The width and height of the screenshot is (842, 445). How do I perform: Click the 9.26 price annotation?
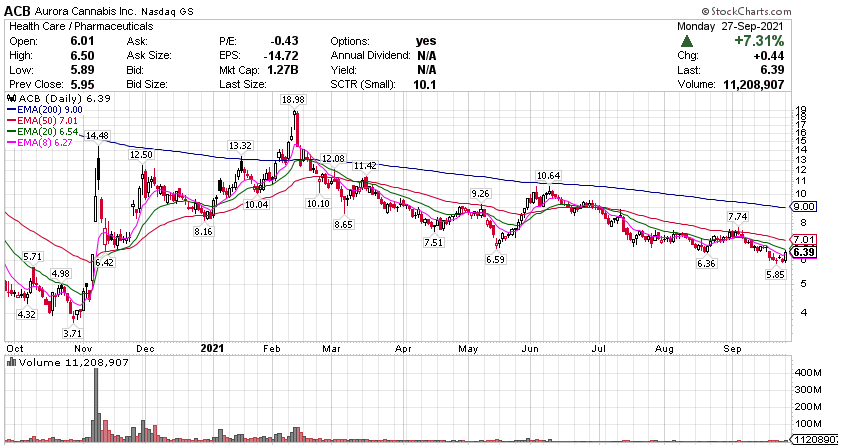click(x=481, y=194)
